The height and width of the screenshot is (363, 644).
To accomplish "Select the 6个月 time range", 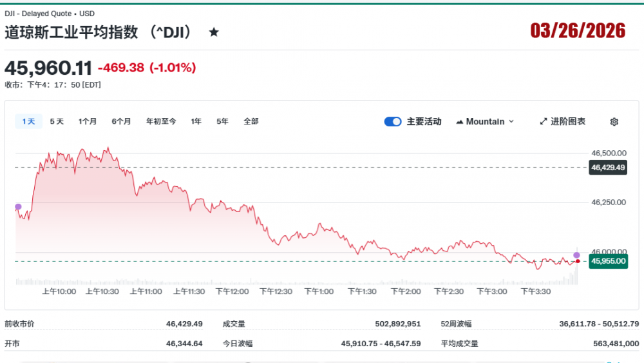I will (121, 121).
